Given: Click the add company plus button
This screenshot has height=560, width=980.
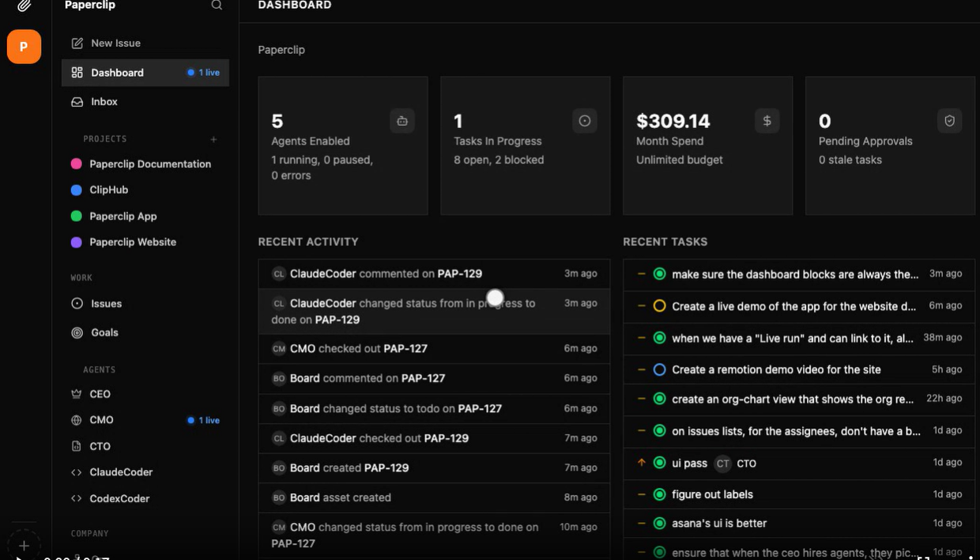Looking at the screenshot, I should pos(24,545).
